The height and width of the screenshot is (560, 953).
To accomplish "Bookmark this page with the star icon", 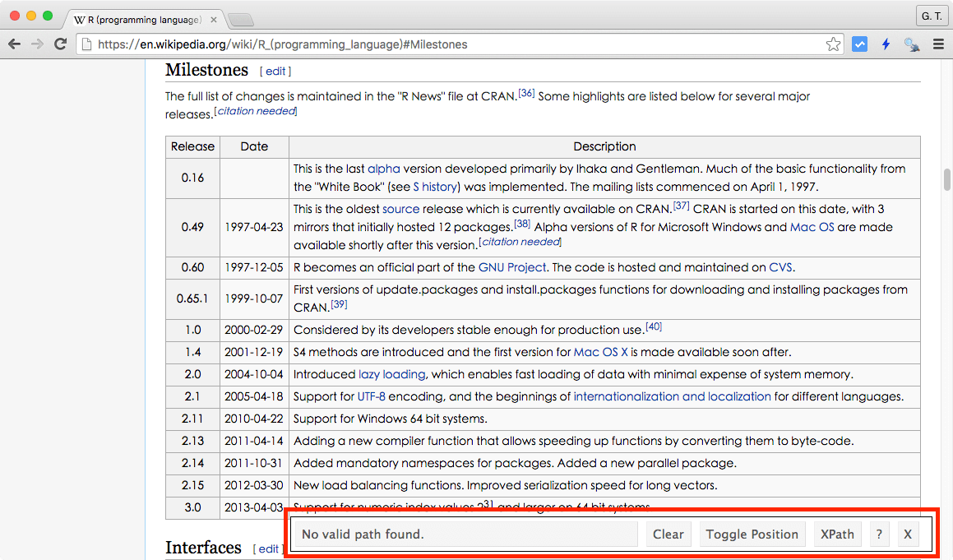I will 833,44.
